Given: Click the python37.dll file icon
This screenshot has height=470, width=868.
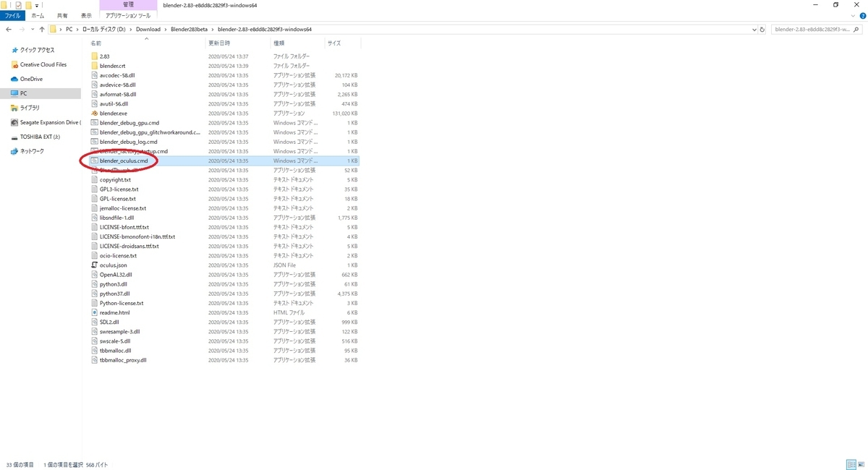Looking at the screenshot, I should pos(95,294).
